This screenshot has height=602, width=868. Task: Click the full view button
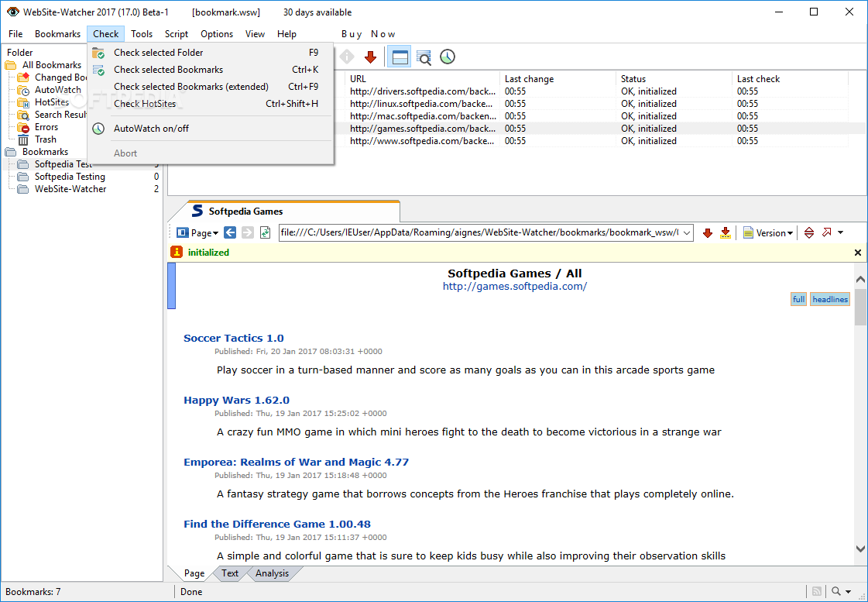pos(798,300)
